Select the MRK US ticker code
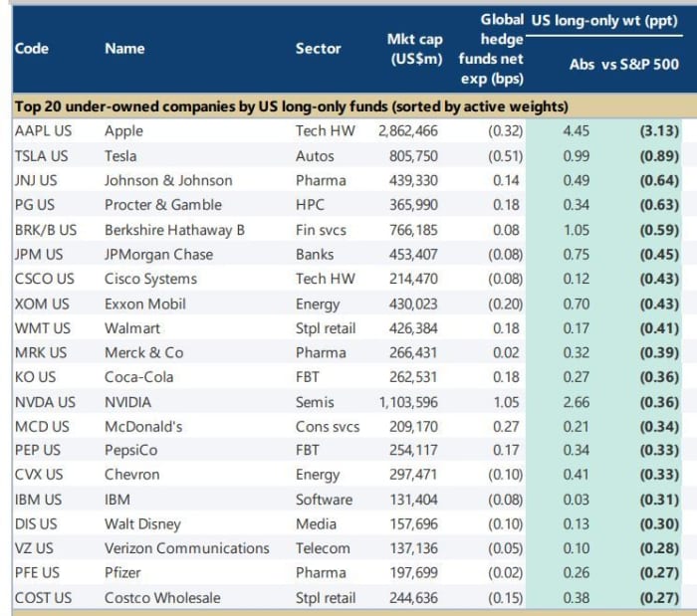697x616 pixels. coord(41,353)
